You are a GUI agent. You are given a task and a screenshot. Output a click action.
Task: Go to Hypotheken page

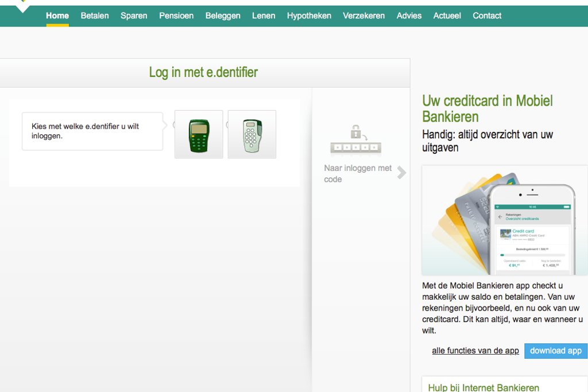point(309,16)
